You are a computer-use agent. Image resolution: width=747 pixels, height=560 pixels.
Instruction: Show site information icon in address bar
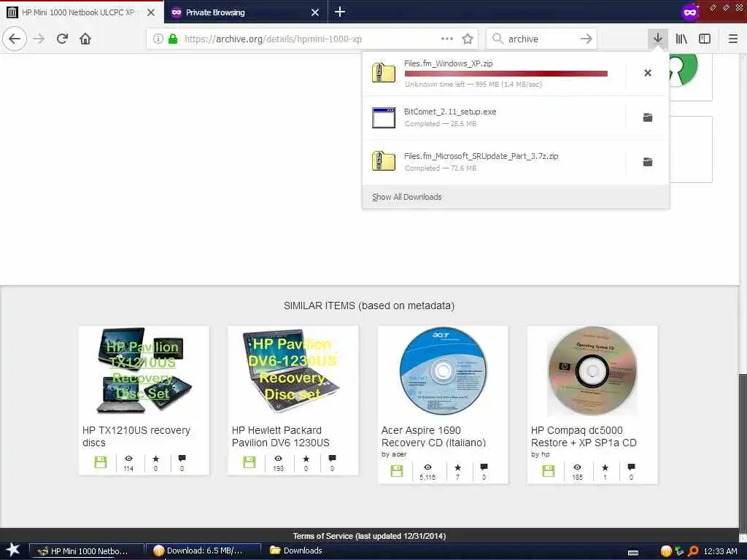[x=158, y=39]
